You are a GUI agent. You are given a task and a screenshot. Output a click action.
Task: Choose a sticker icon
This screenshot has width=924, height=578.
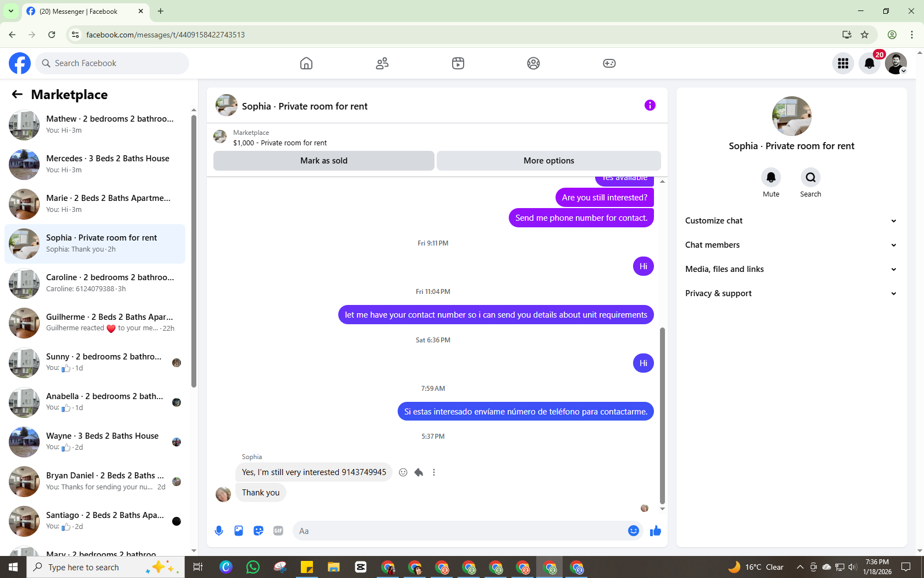(x=258, y=531)
